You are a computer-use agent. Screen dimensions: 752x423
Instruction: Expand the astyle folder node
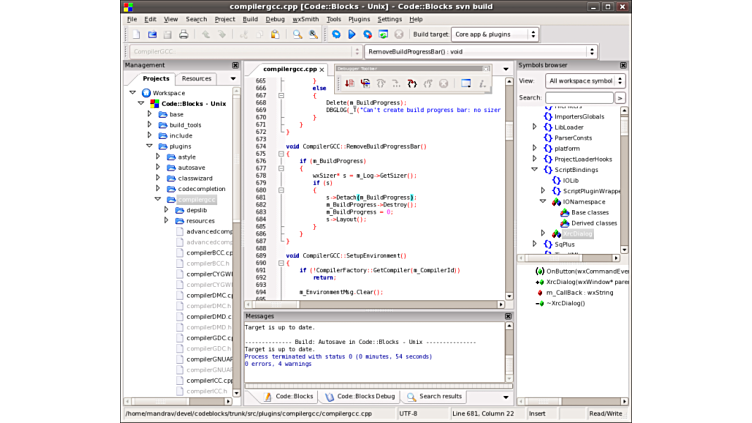158,157
